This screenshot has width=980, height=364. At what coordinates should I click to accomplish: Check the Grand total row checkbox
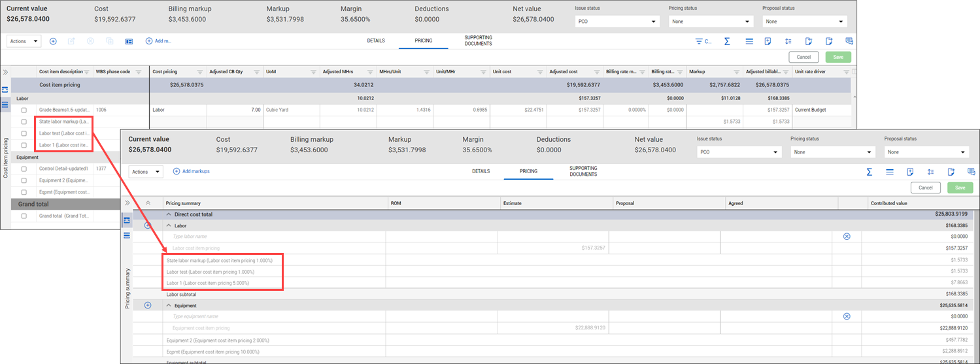[24, 216]
